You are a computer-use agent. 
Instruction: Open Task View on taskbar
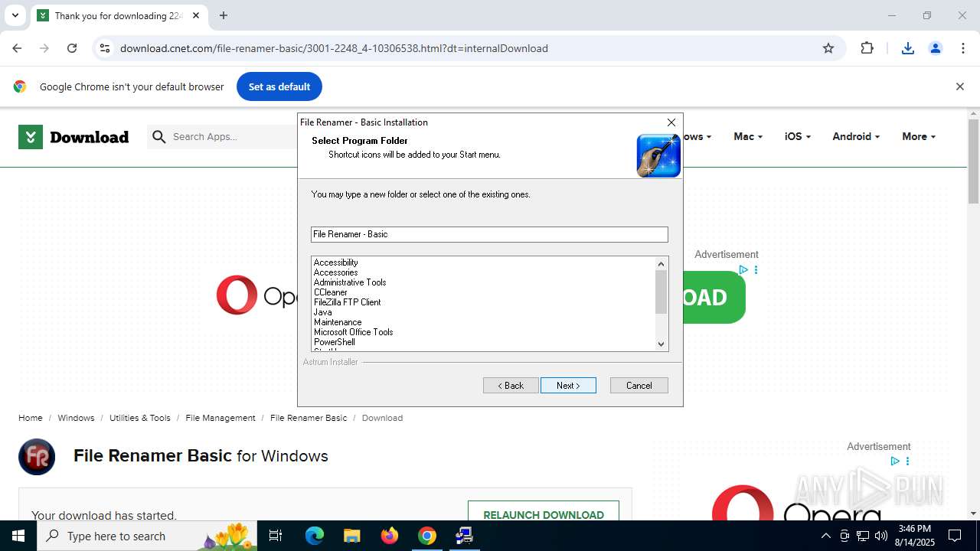click(276, 536)
